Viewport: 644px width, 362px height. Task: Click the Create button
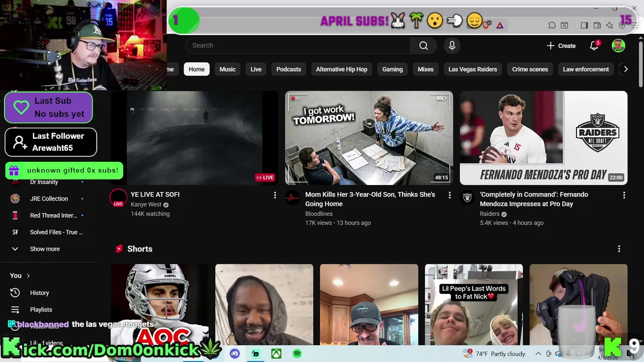(x=561, y=46)
